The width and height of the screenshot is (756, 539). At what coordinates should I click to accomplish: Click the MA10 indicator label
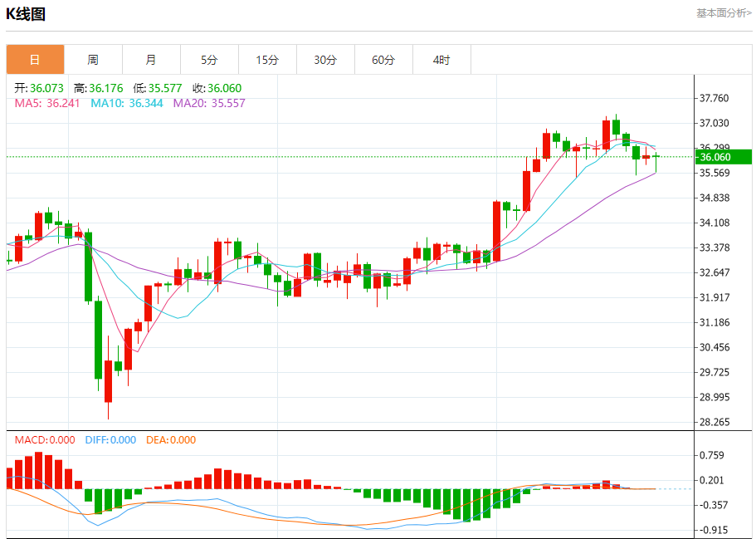(125, 103)
